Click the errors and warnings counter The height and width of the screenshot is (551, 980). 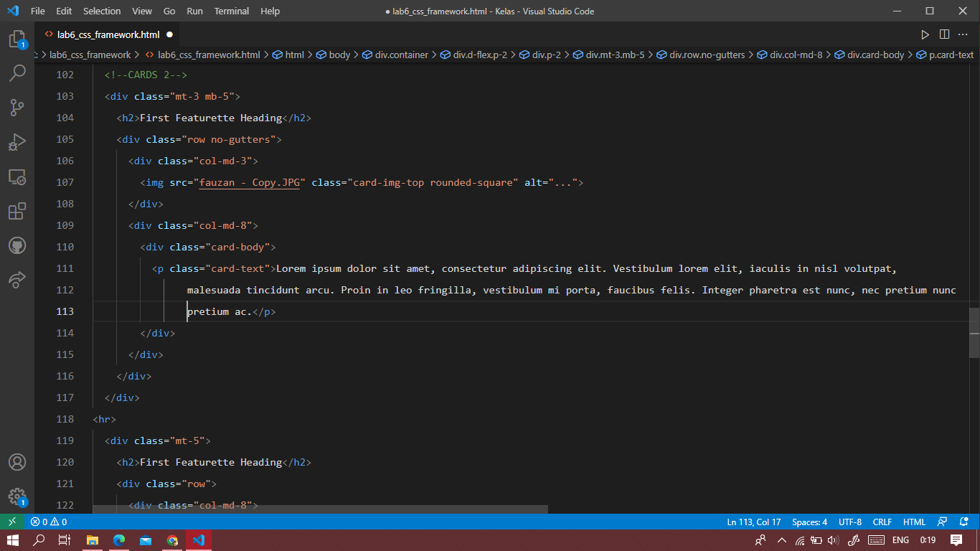click(49, 522)
